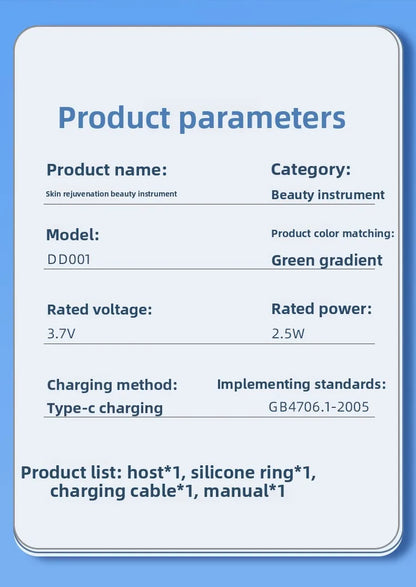Click the 3.7V voltage value
Screen dimensions: 416x587
click(x=61, y=334)
